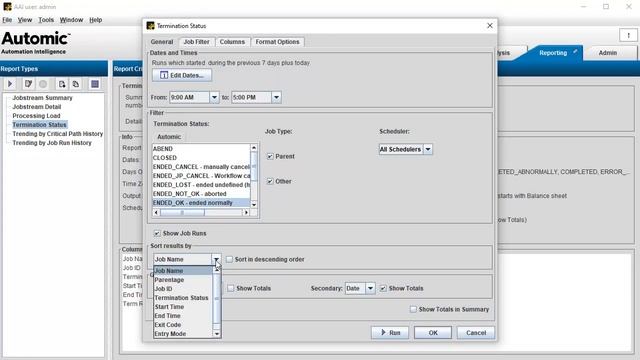This screenshot has height=360, width=640.
Task: Uncheck Show Job Runs
Action: coord(157,233)
